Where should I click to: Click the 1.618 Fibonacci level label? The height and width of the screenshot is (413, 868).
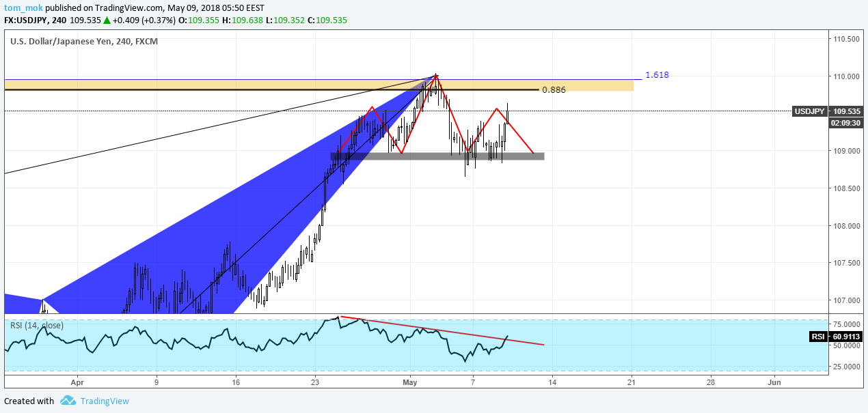657,74
